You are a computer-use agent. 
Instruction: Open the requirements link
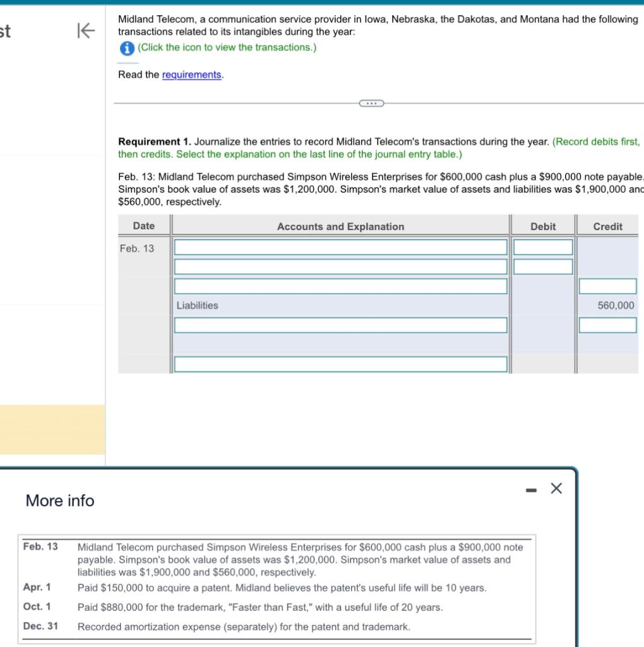pos(192,75)
